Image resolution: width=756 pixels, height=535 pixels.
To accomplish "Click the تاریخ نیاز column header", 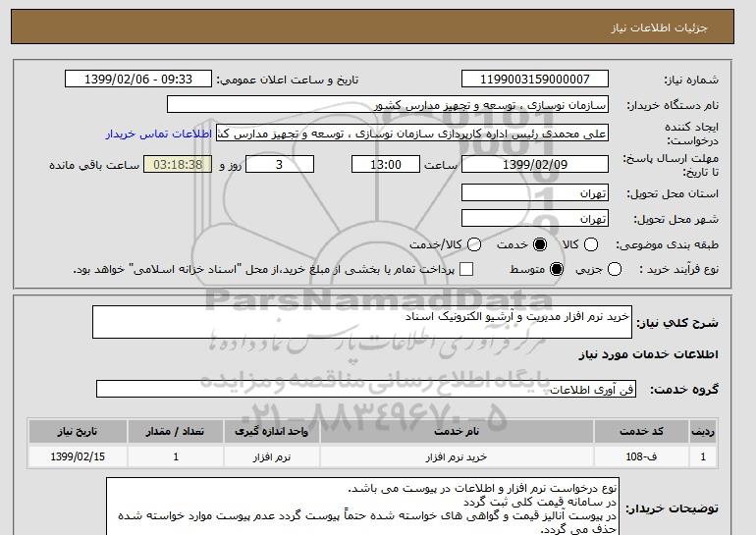I will click(x=78, y=431).
